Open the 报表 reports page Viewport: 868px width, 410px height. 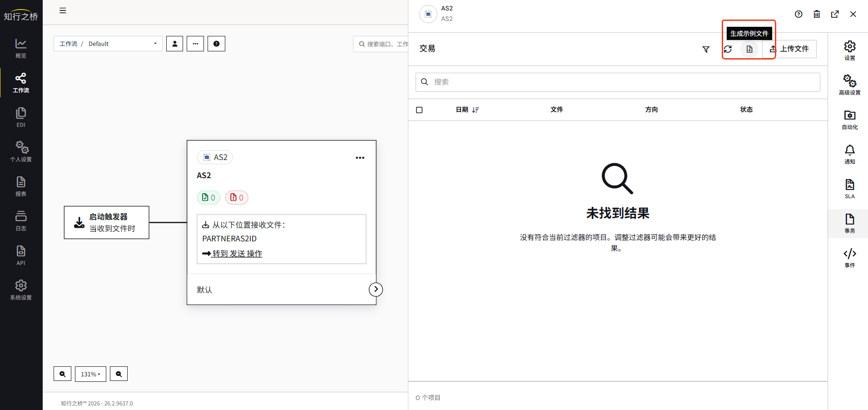(x=21, y=186)
